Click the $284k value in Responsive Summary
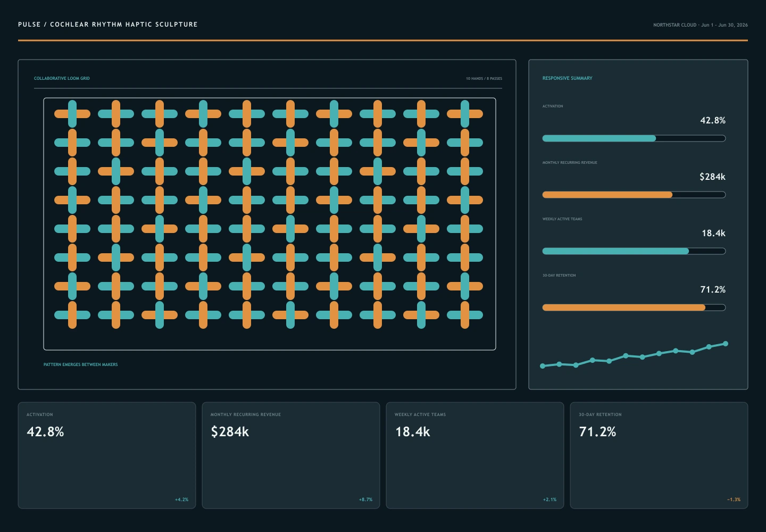The width and height of the screenshot is (766, 532). (x=712, y=177)
